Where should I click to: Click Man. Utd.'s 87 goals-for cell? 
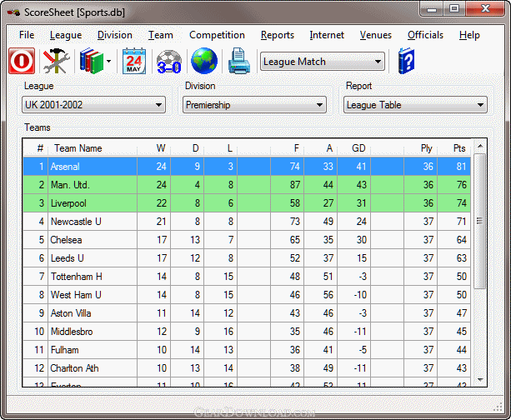point(287,185)
